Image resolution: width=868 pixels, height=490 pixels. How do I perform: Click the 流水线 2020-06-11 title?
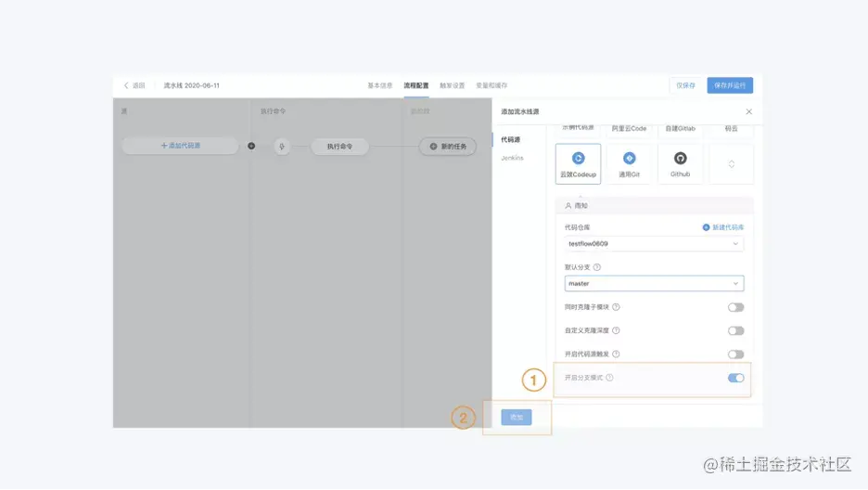[192, 85]
